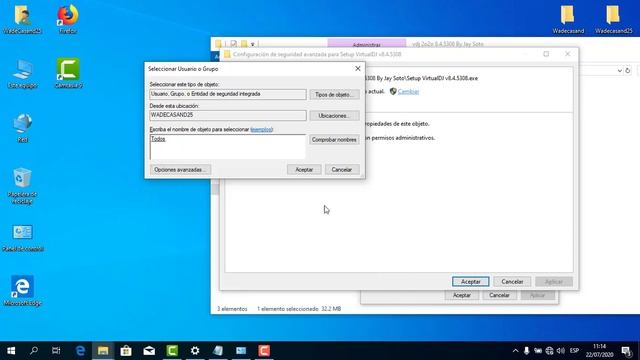Screen dimensions: 640x360
Task: Open Edge from the taskbar
Action: (80, 351)
